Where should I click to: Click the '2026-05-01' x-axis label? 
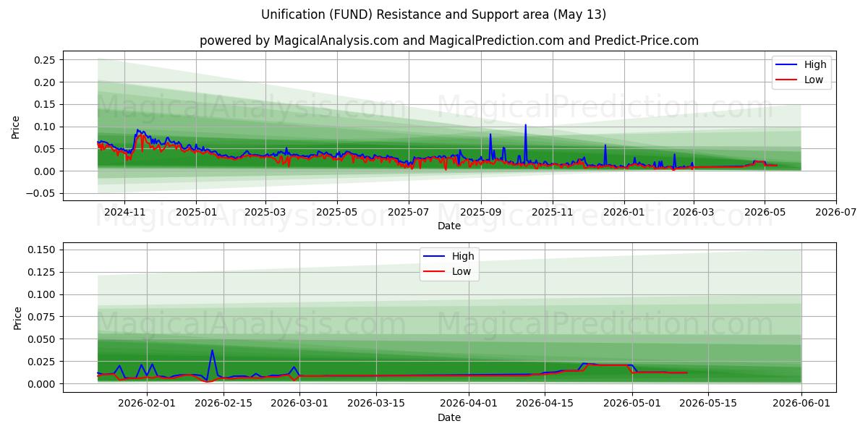click(632, 404)
